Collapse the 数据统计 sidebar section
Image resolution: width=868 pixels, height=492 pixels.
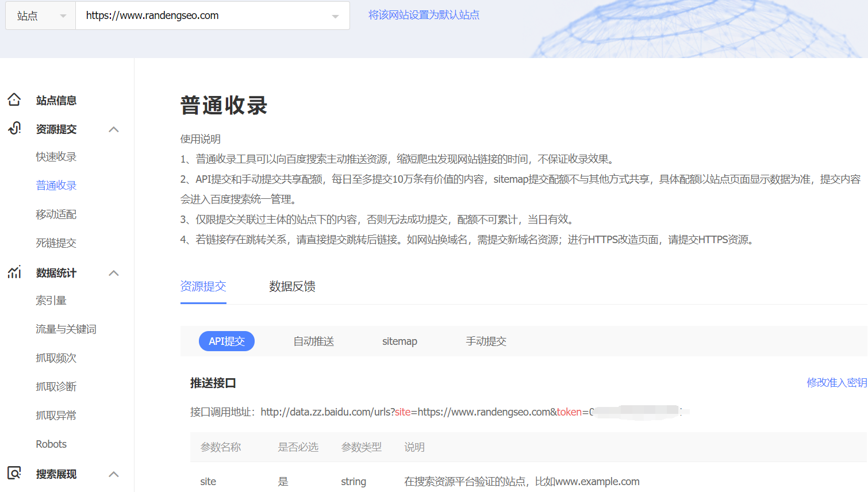(x=114, y=273)
